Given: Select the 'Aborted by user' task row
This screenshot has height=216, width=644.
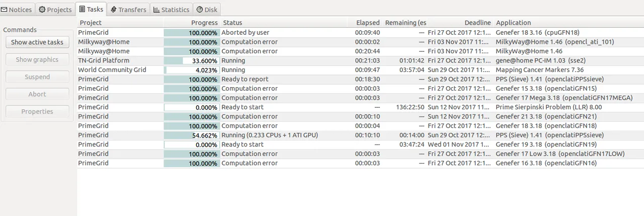Looking at the screenshot, I should pos(361,33).
